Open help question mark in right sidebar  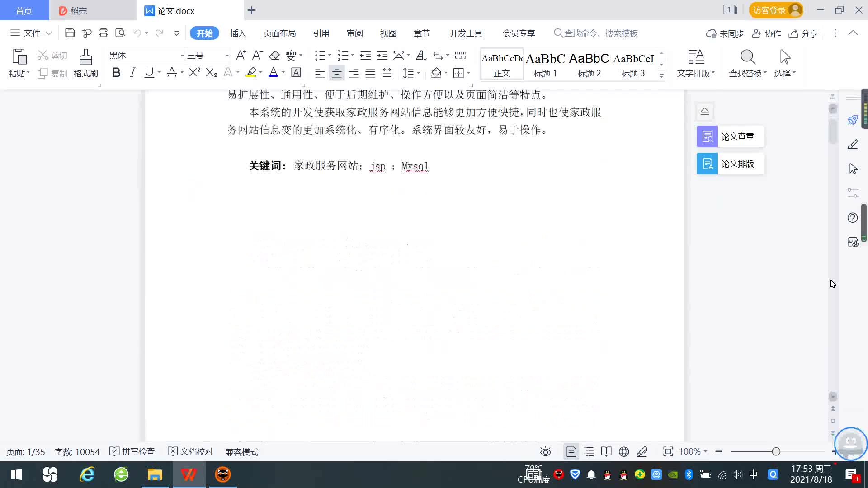pyautogui.click(x=853, y=218)
